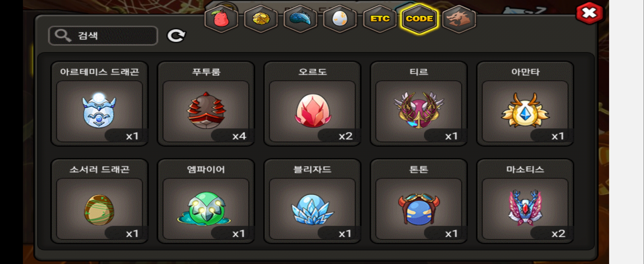Open the spotted egg tab
Image resolution: width=644 pixels, height=264 pixels.
[340, 19]
